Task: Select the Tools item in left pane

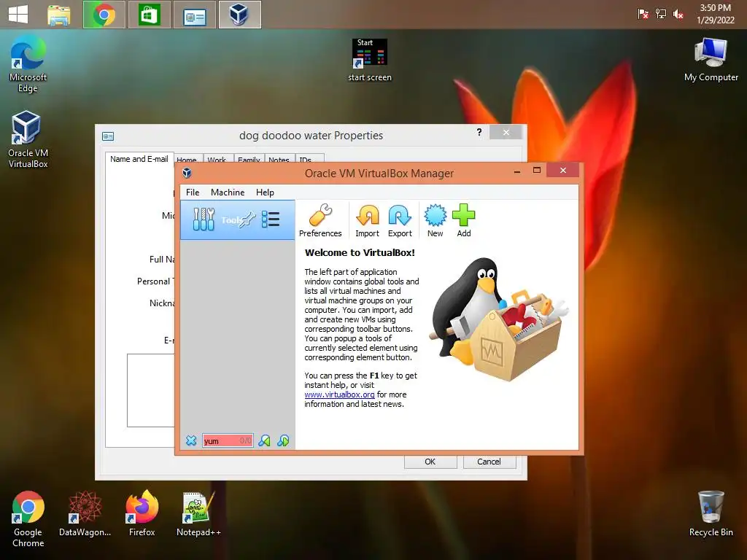Action: point(237,219)
